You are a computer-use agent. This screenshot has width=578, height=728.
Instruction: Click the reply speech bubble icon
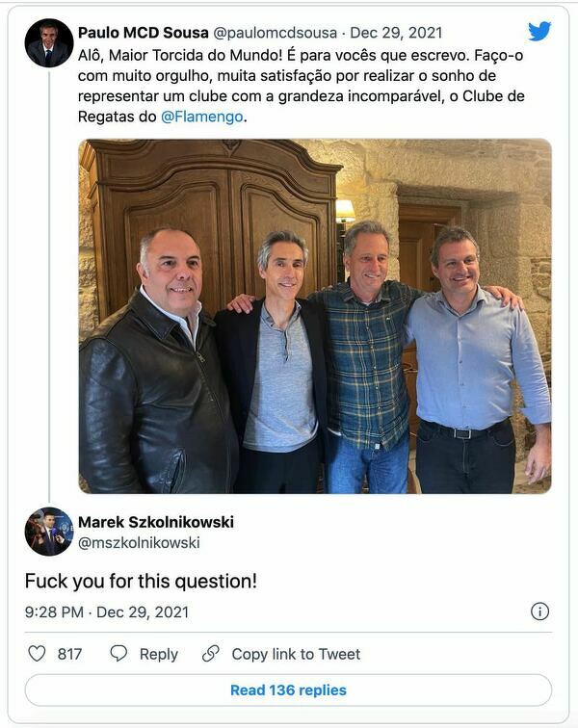point(118,654)
